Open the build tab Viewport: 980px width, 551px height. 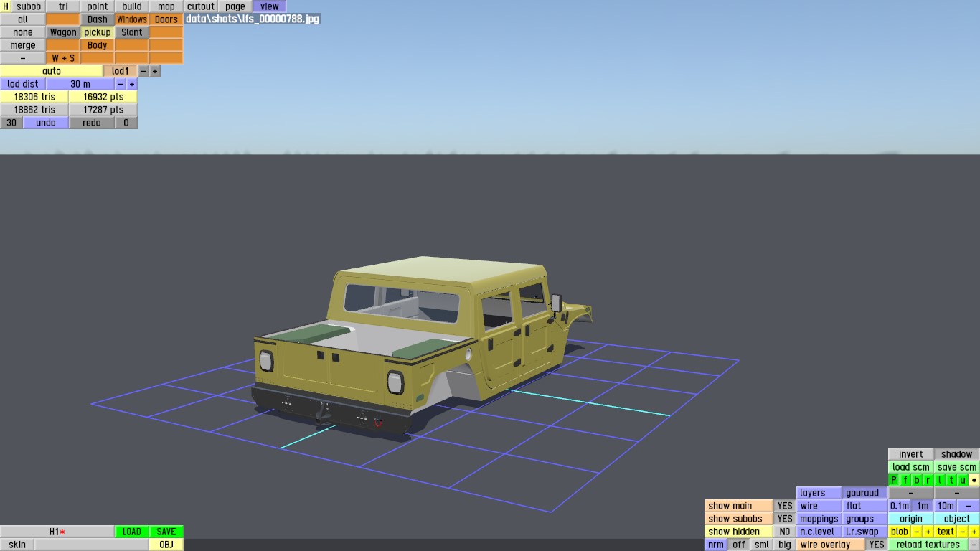tap(132, 6)
